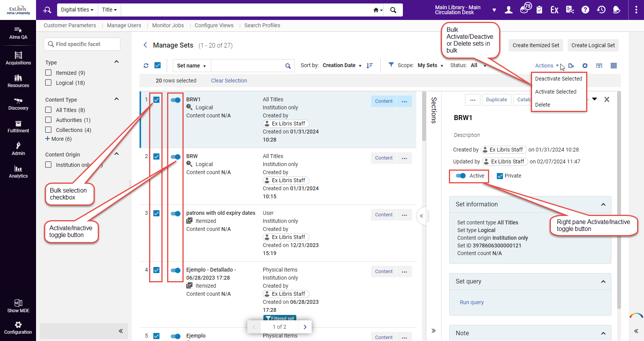Open the Title search field dropdown
The height and width of the screenshot is (341, 644).
pyautogui.click(x=109, y=10)
